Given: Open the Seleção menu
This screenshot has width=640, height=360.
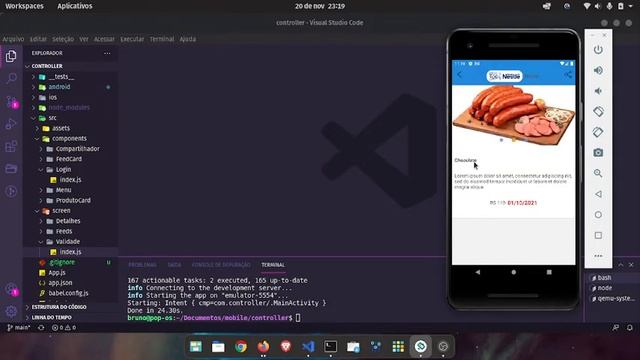Looking at the screenshot, I should pos(63,39).
